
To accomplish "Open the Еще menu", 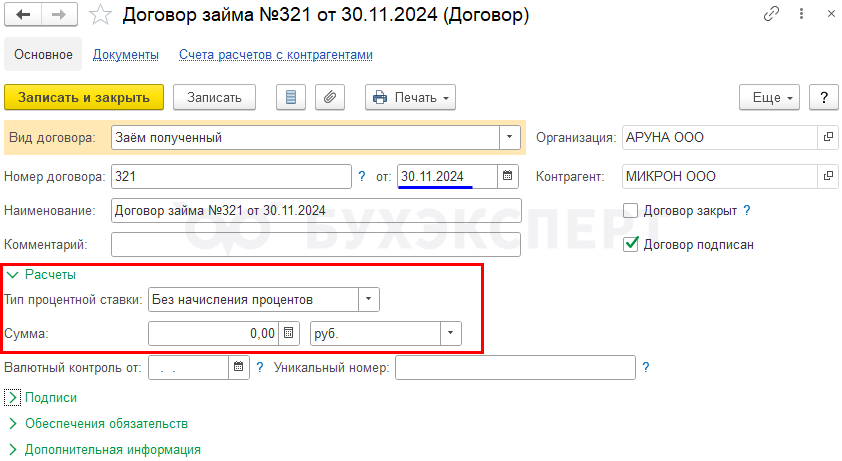I will click(x=769, y=97).
